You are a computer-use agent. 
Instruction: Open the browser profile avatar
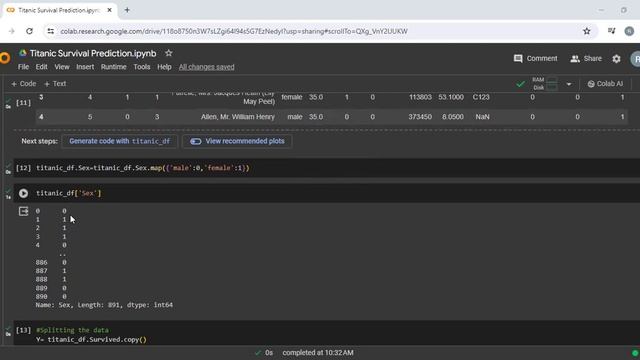click(629, 31)
